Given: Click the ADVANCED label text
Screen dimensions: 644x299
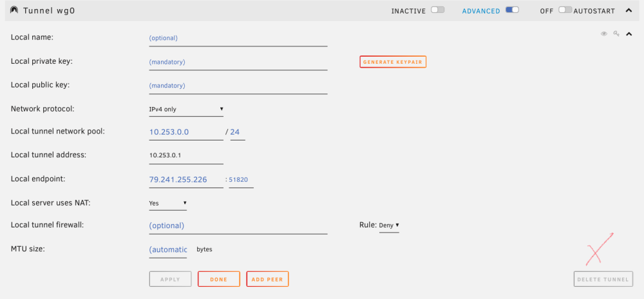Looking at the screenshot, I should pyautogui.click(x=481, y=11).
